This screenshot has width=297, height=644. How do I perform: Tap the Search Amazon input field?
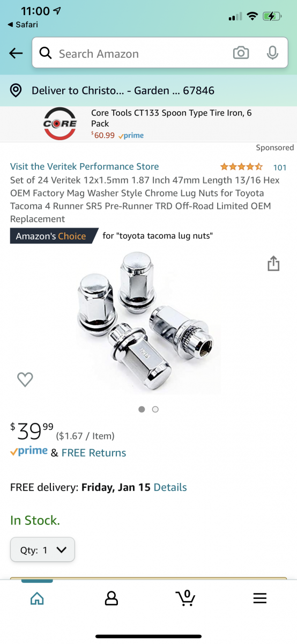(137, 53)
